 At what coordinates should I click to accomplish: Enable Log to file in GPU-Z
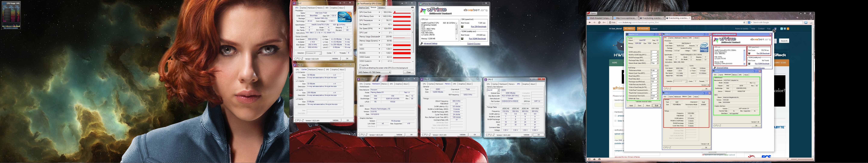click(360, 65)
